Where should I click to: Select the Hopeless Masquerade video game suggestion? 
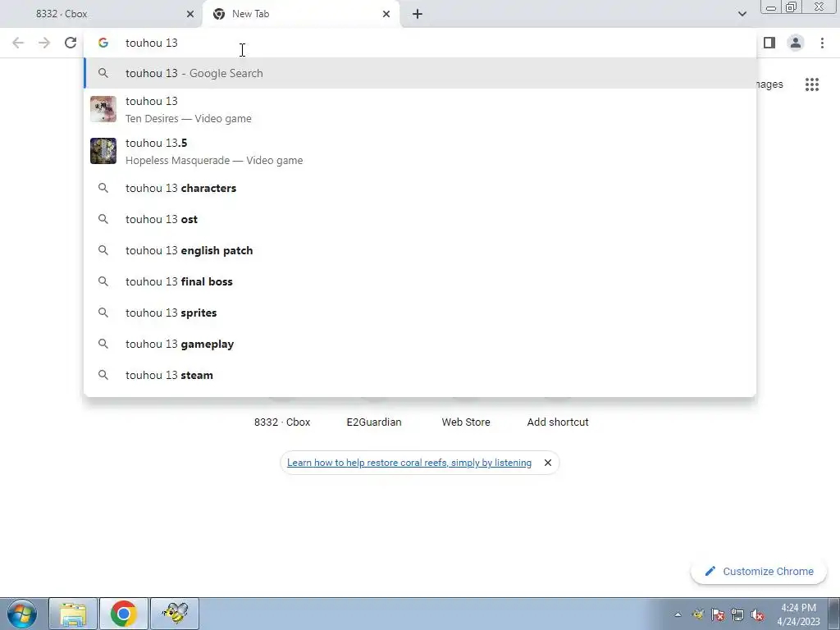click(x=420, y=151)
